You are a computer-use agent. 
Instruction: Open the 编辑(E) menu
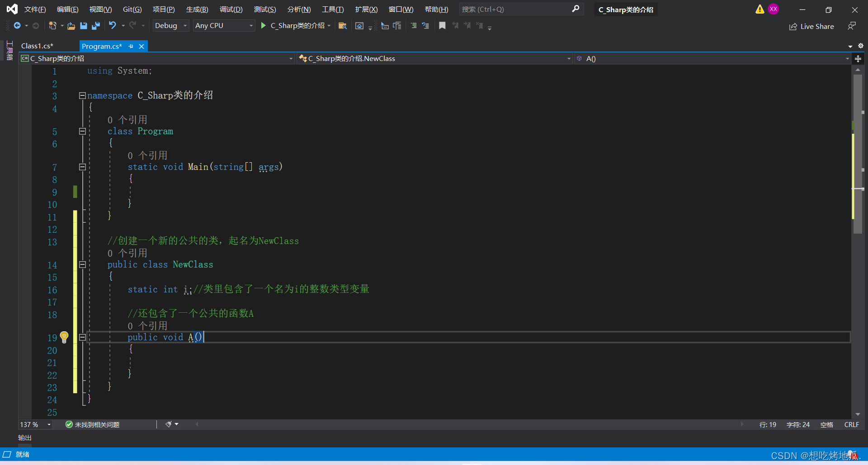(68, 9)
